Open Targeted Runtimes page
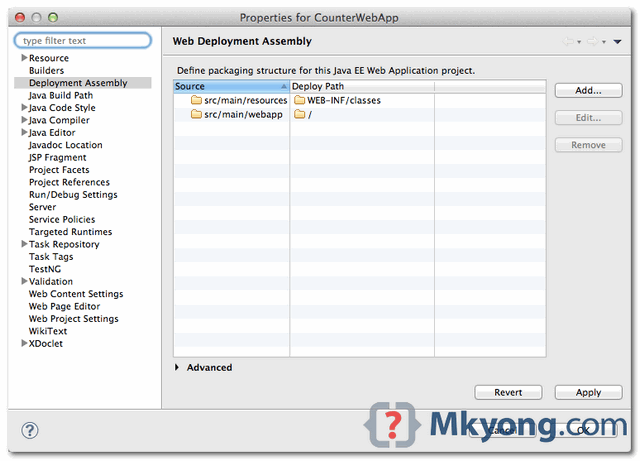The width and height of the screenshot is (640, 461). (70, 232)
